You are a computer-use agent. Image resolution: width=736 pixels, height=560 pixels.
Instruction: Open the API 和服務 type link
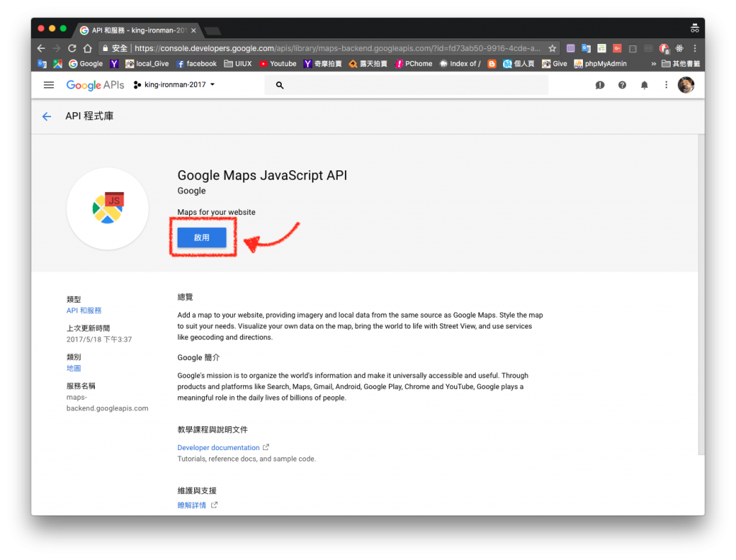pyautogui.click(x=84, y=311)
